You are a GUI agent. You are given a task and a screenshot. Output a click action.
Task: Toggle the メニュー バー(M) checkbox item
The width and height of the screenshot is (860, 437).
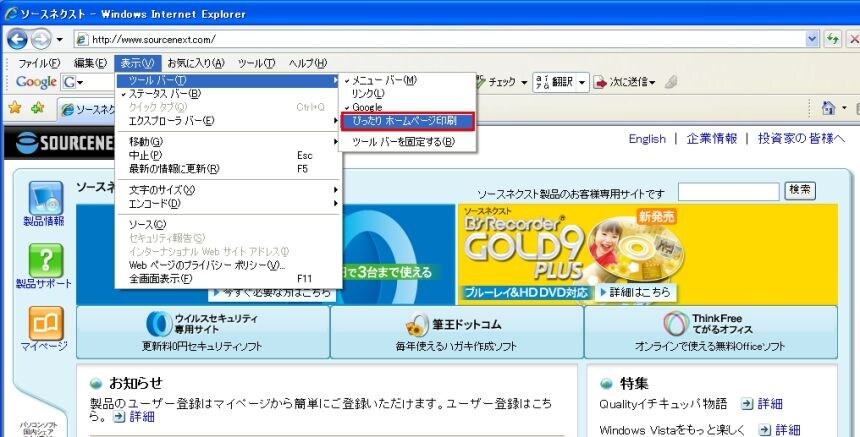coord(408,81)
